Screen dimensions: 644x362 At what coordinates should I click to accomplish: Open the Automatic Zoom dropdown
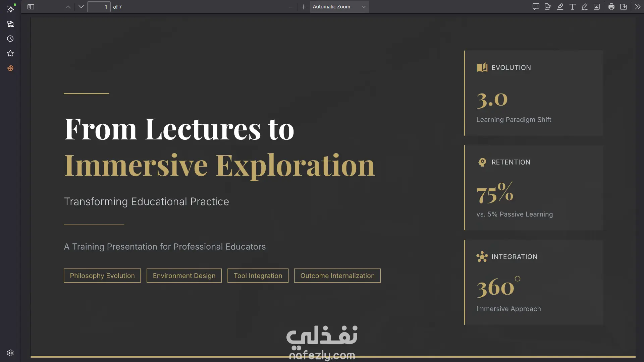(x=339, y=7)
